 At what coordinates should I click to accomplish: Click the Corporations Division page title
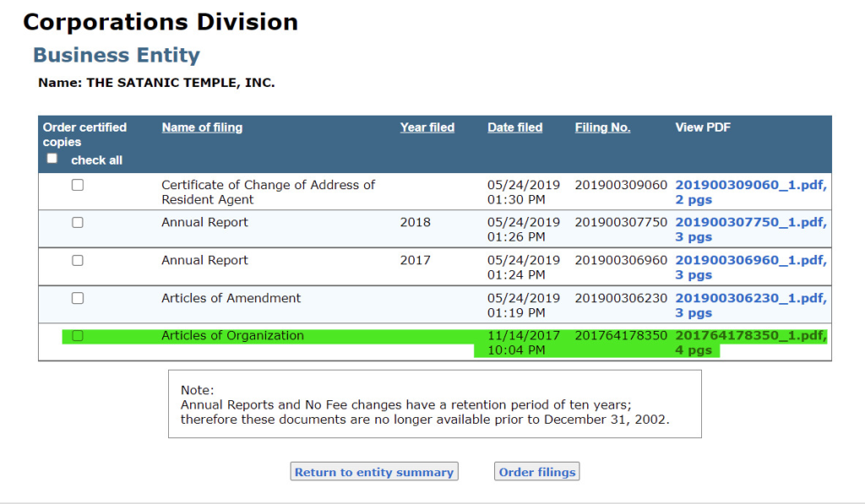[160, 21]
